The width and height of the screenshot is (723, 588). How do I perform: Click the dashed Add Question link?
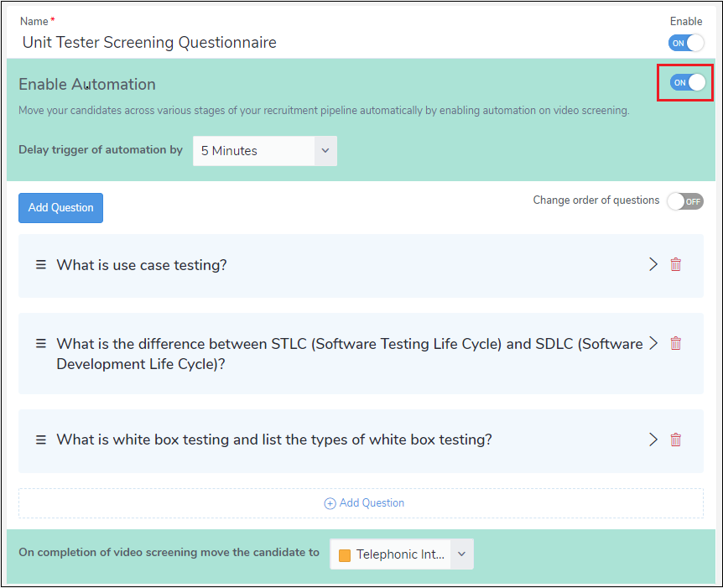tap(371, 503)
